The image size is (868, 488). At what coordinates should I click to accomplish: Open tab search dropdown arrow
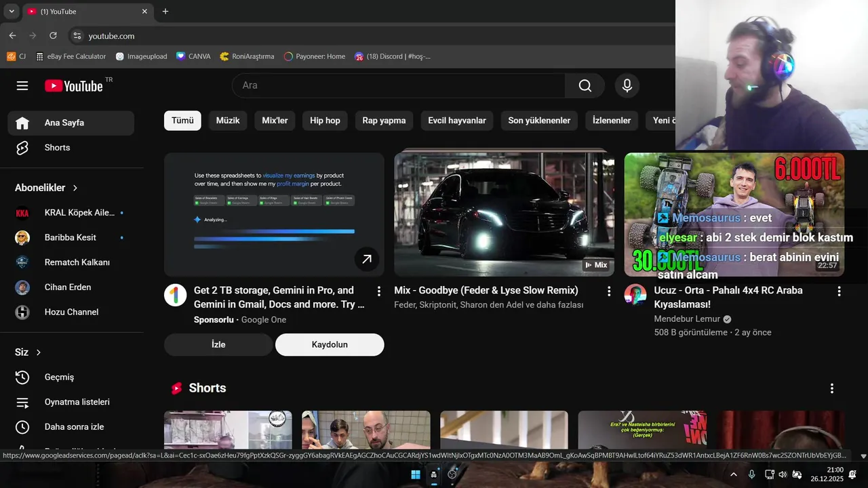pos(12,12)
